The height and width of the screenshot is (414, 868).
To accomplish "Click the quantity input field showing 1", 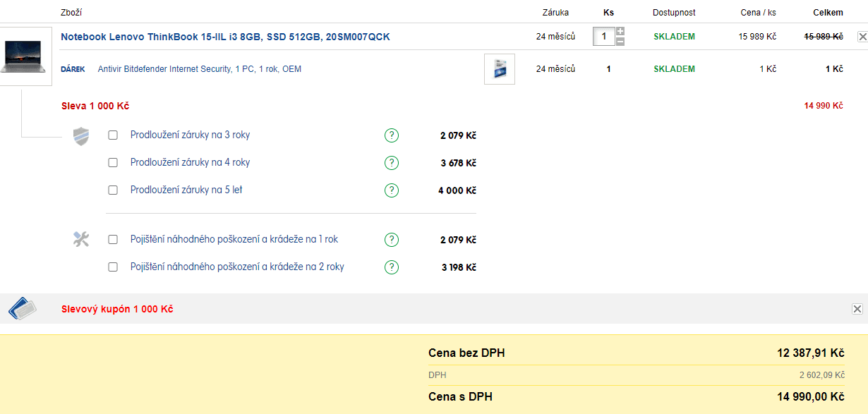I will 604,36.
